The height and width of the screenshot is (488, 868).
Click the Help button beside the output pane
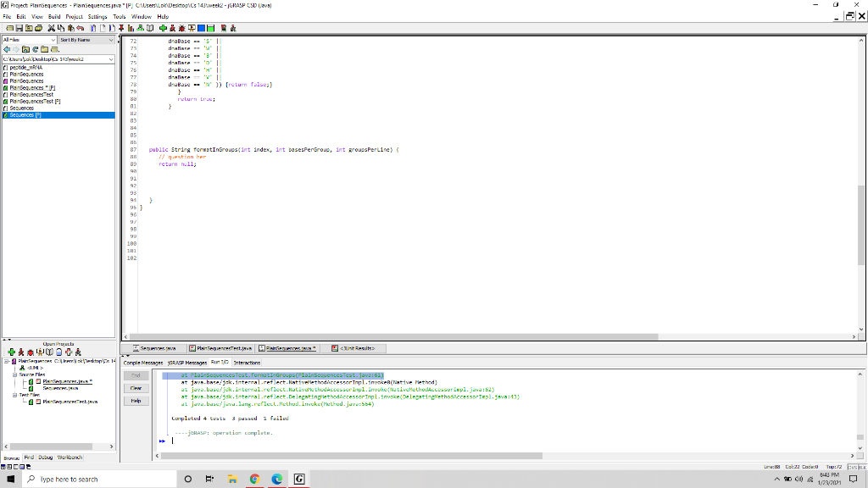[136, 400]
